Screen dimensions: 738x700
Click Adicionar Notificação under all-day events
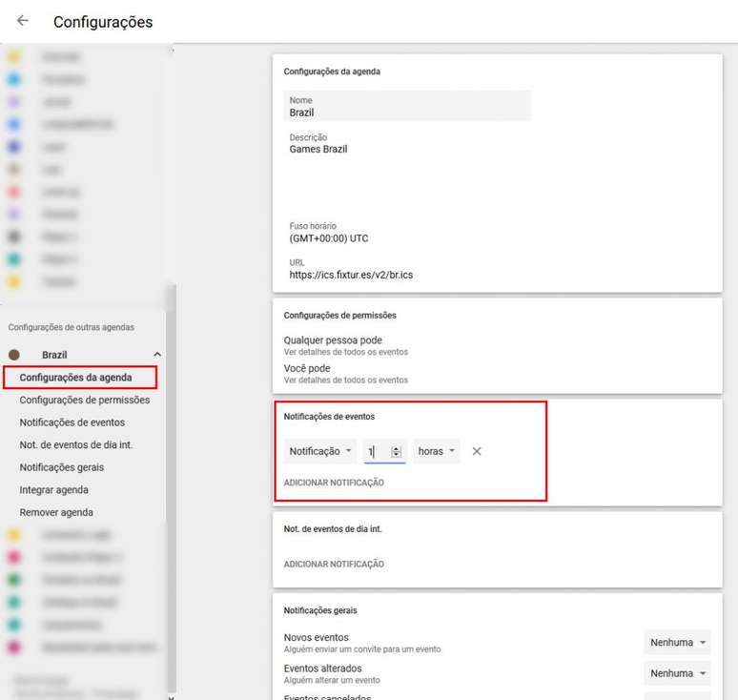click(334, 565)
